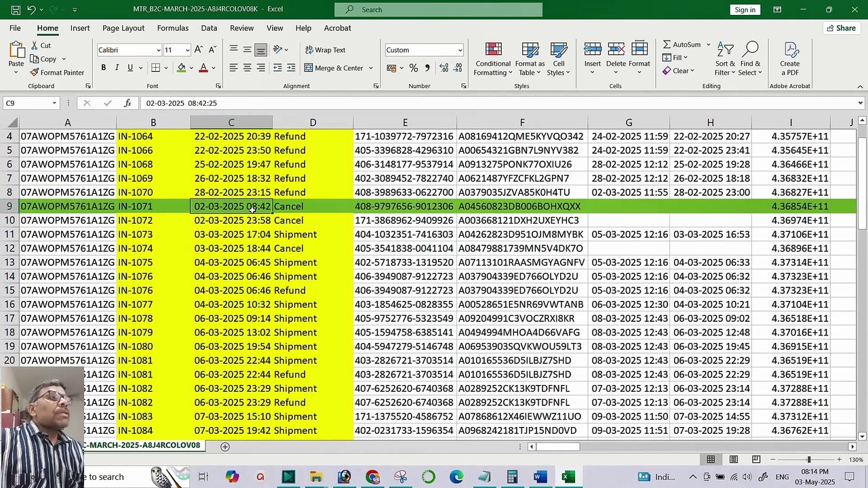
Task: Set bottom vertical alignment
Action: (x=261, y=50)
